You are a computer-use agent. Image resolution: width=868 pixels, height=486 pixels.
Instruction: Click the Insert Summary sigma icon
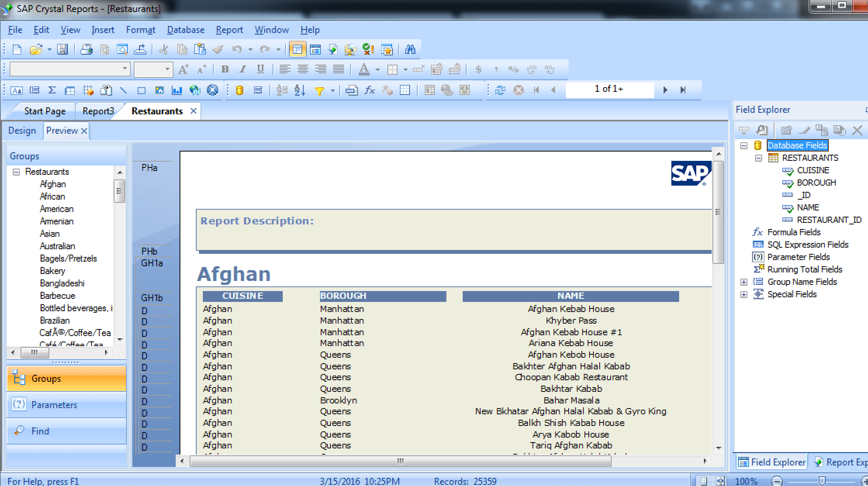(52, 90)
